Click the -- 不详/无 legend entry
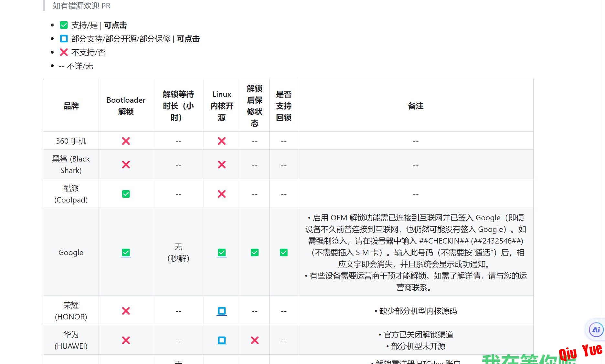The width and height of the screenshot is (605, 364). (76, 66)
